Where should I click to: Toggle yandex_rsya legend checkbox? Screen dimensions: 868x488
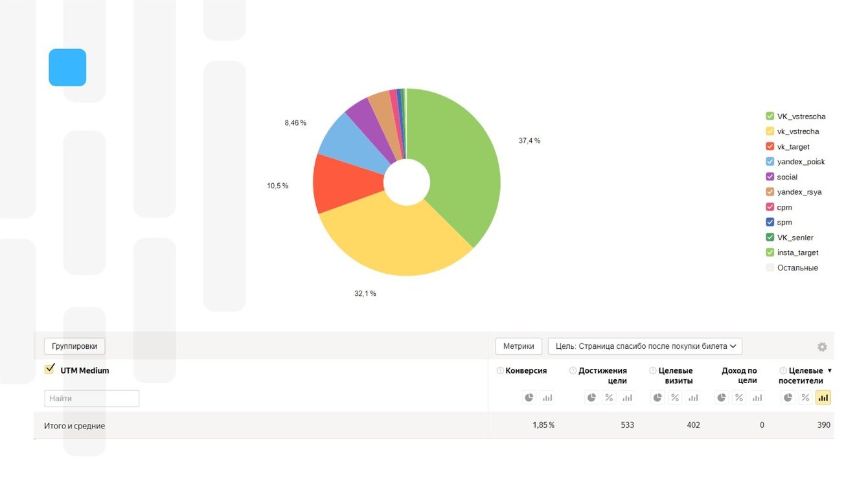(770, 192)
